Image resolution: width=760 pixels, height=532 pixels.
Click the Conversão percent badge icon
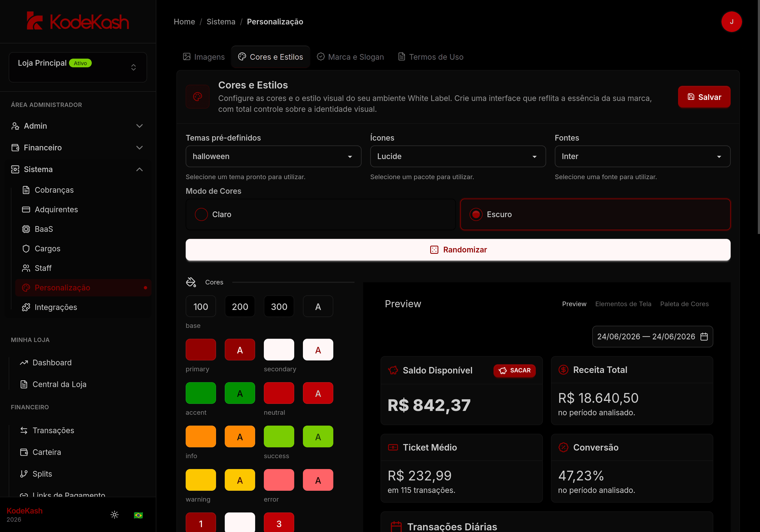pos(563,447)
